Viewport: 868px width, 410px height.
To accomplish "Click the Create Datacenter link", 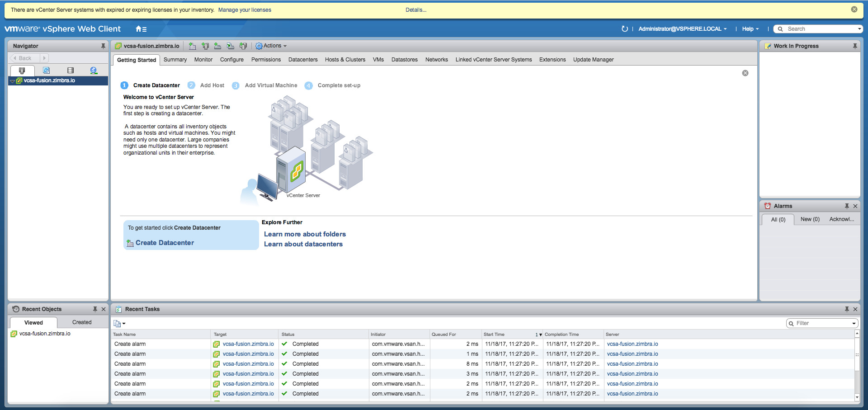I will point(165,243).
